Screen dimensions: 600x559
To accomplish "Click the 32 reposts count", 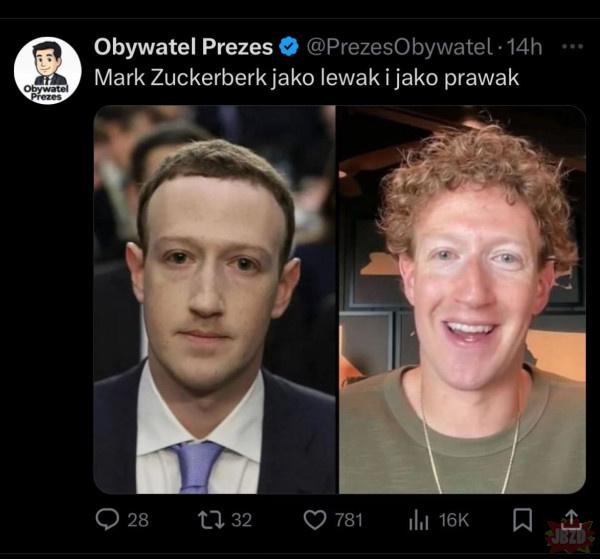I will coord(241,520).
